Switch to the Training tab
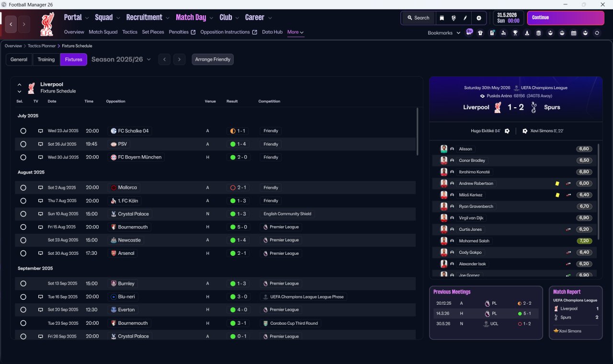 point(46,59)
